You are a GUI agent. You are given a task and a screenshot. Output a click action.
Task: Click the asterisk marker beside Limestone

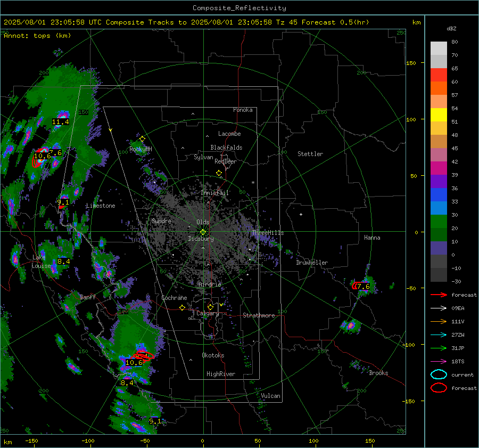pos(101,201)
